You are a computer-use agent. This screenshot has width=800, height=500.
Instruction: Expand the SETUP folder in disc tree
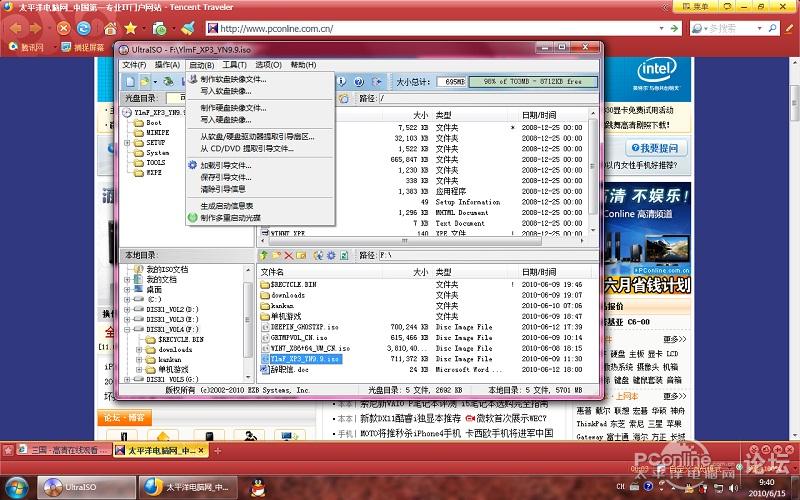[127, 143]
